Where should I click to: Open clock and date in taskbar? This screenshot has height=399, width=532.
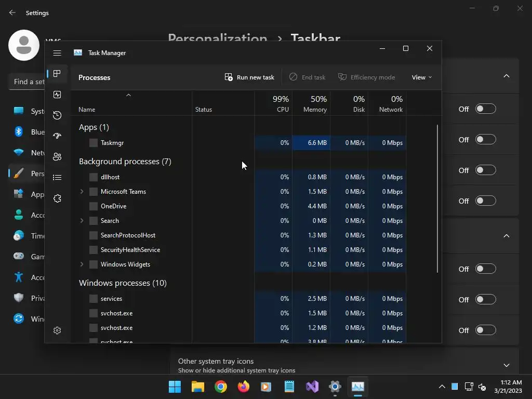click(x=508, y=387)
